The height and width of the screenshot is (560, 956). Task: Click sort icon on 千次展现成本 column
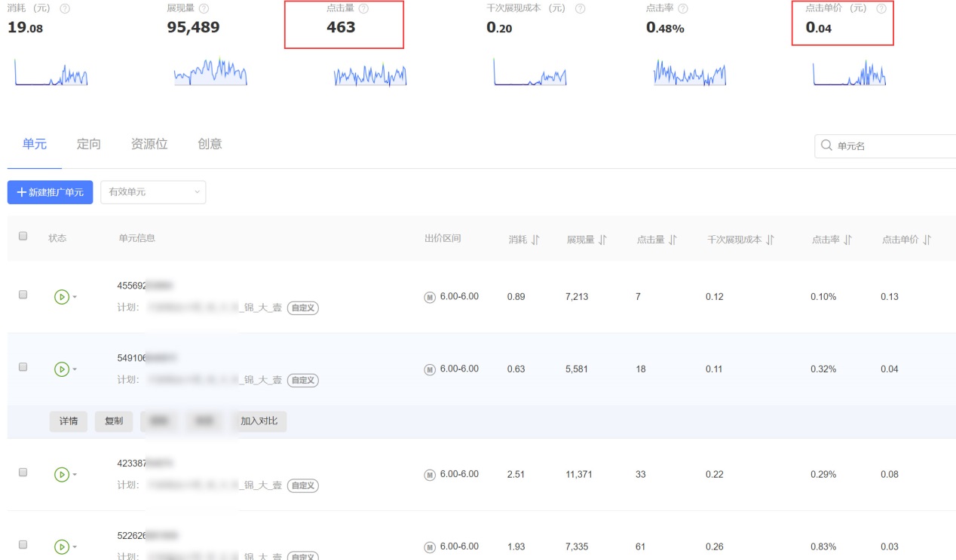(x=770, y=240)
